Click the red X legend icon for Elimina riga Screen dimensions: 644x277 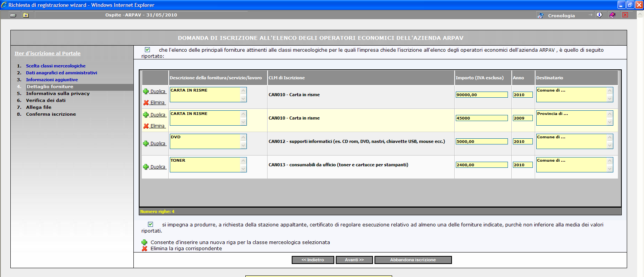pos(145,248)
